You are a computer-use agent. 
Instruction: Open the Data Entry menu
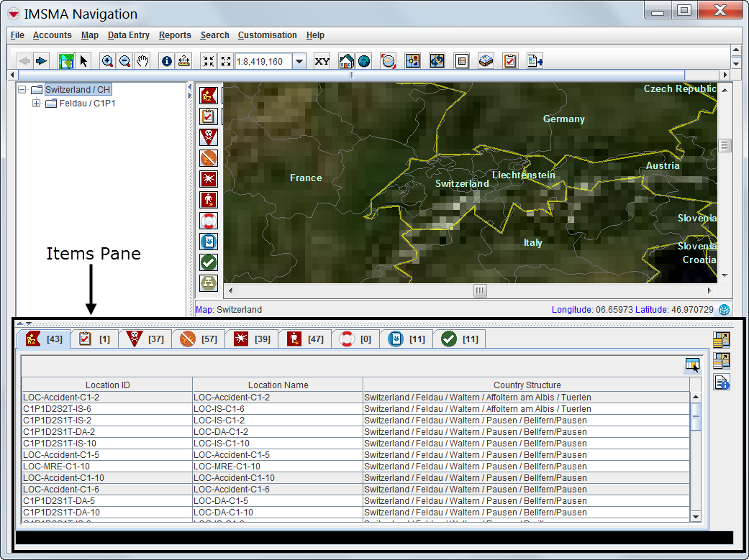coord(128,35)
